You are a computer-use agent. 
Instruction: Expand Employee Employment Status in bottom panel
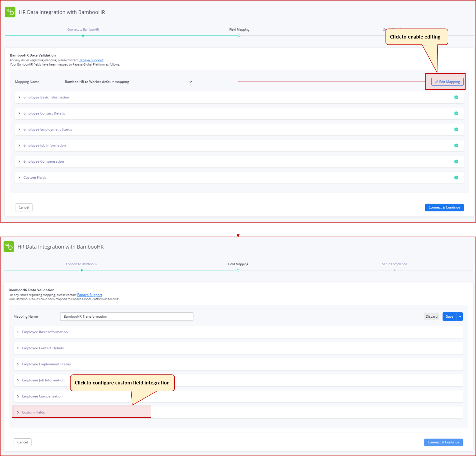[18, 364]
